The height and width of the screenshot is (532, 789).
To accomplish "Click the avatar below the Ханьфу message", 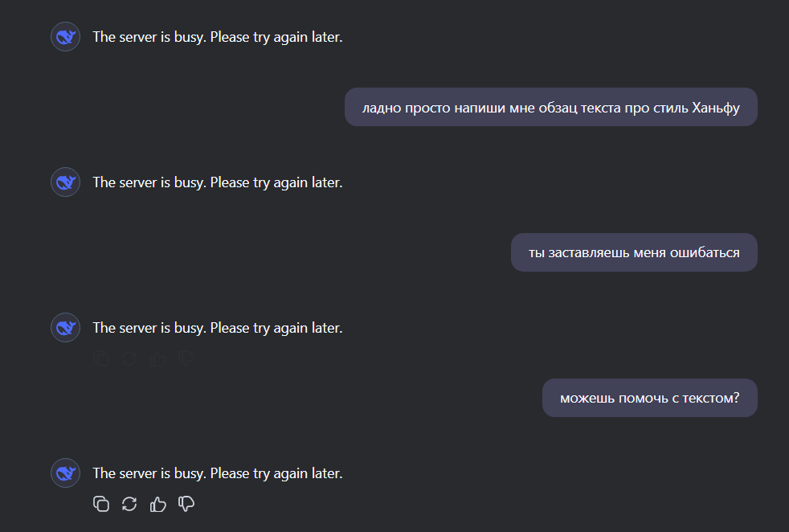I will [65, 182].
